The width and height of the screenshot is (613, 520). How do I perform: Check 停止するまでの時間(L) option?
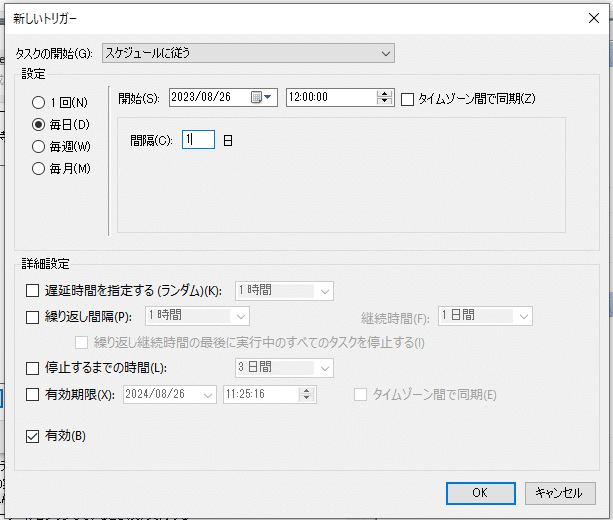(x=32, y=368)
